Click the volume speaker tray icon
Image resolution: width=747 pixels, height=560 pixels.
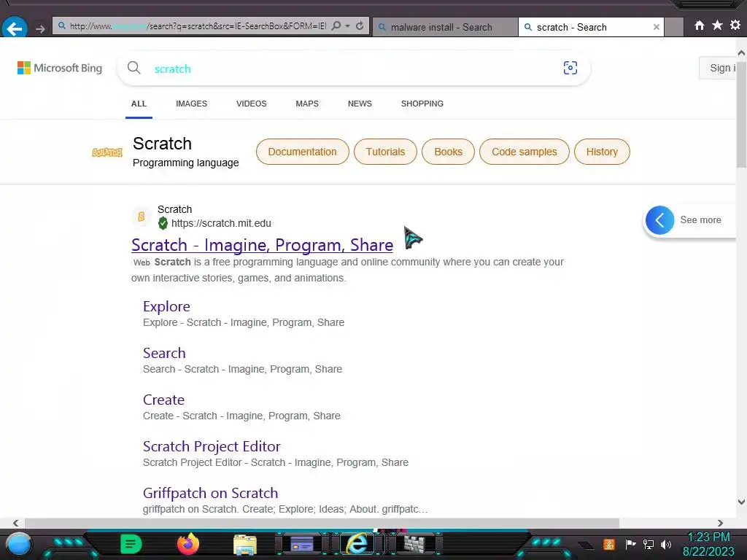[666, 544]
